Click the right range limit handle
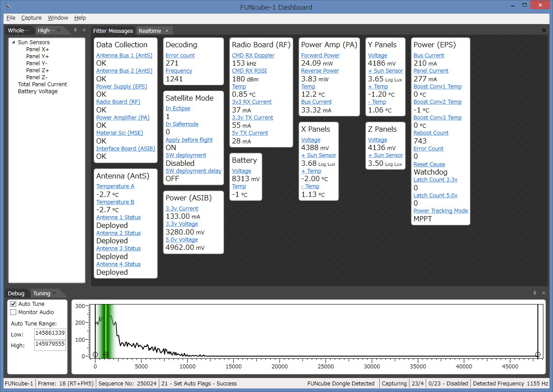Screen dimensions: 553x392 [x=538, y=354]
